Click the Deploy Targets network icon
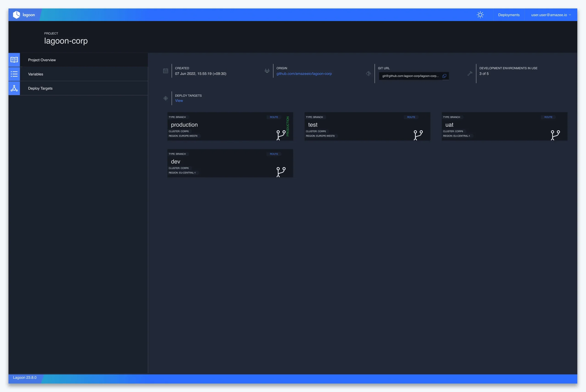Screen dimensions: 586x392 [x=14, y=88]
